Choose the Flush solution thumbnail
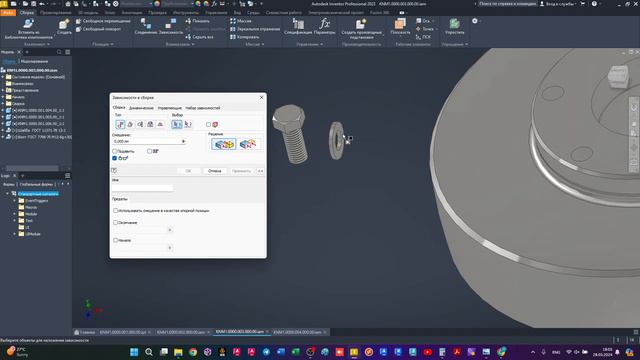The width and height of the screenshot is (640, 360). (x=248, y=144)
